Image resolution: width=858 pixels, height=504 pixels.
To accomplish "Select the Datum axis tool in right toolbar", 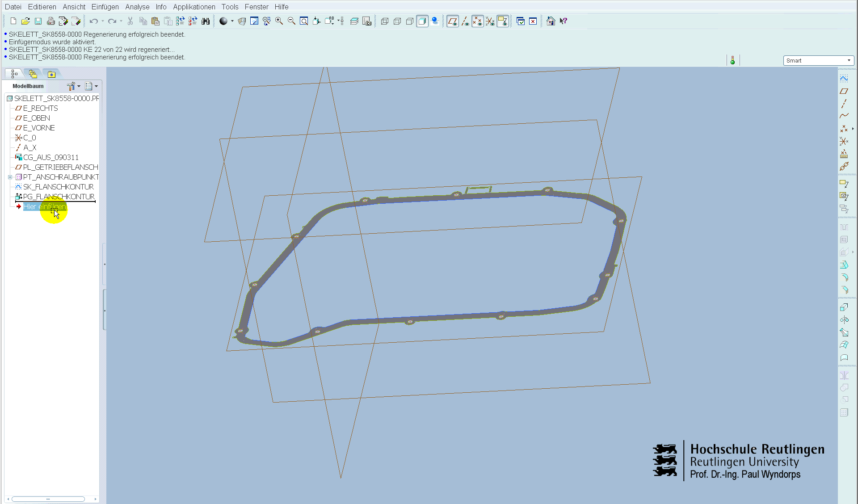I will (x=844, y=104).
